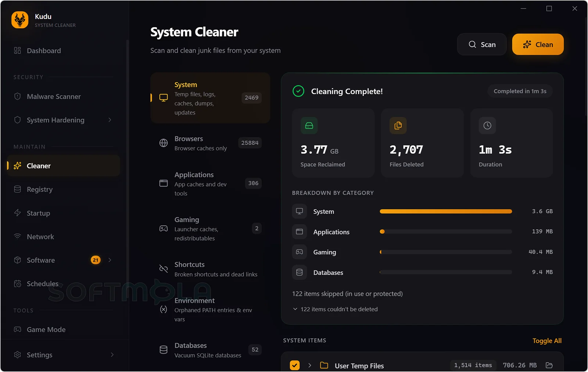Click the '2,707' files deleted figure
This screenshot has width=588, height=372.
406,150
